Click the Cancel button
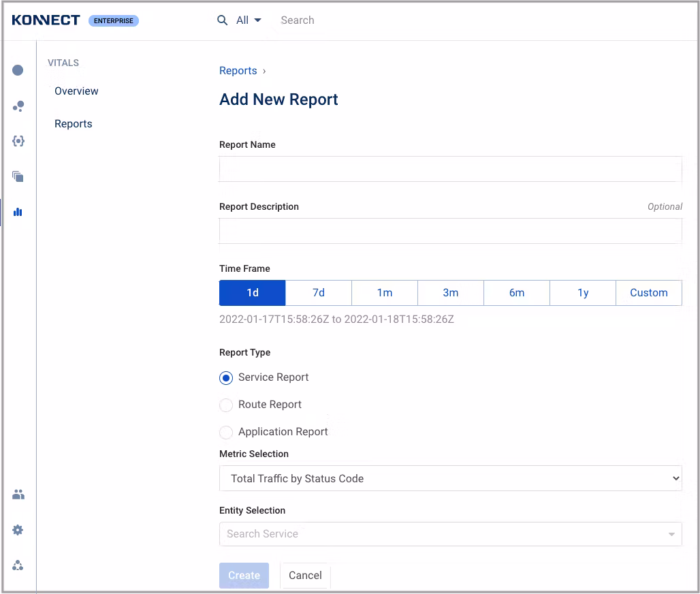This screenshot has height=594, width=700. coord(305,576)
